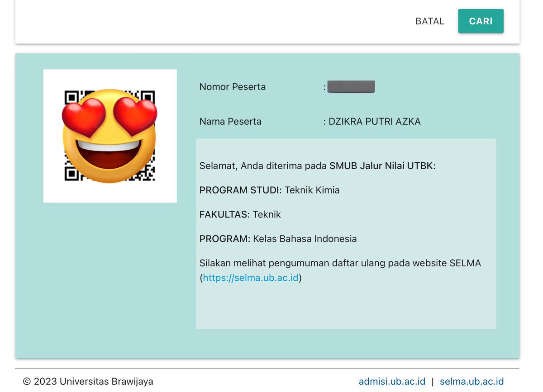Click the CARI search button
Screen dimensions: 543x392
coord(481,21)
